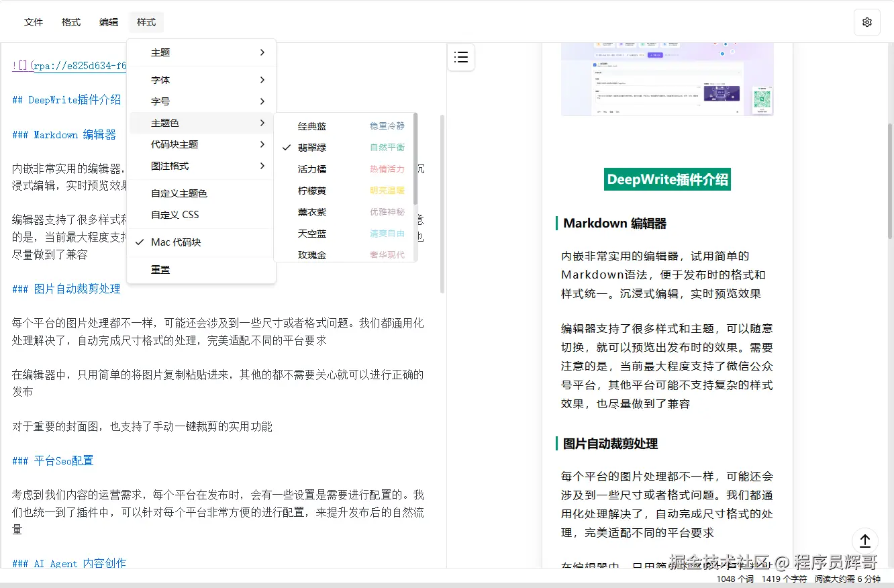Open the 编辑 menu
Image resolution: width=894 pixels, height=588 pixels.
[109, 22]
